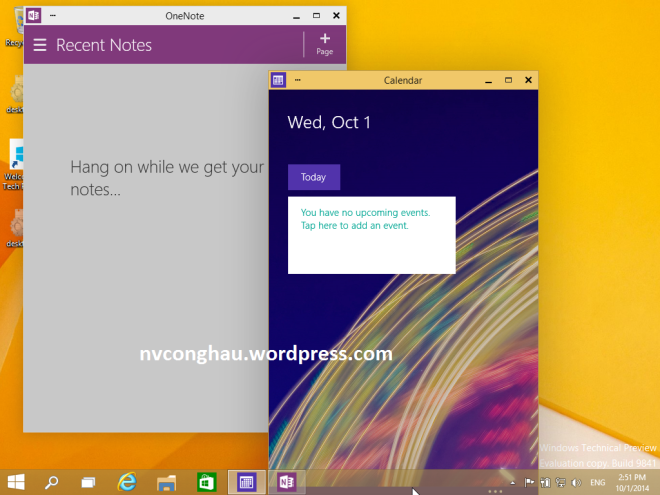This screenshot has width=660, height=495.
Task: Select the Recent Notes heading in OneNote
Action: [104, 45]
